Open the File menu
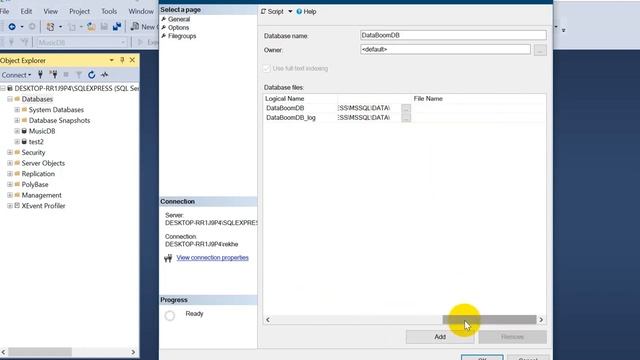Image resolution: width=640 pixels, height=360 pixels. click(x=4, y=11)
